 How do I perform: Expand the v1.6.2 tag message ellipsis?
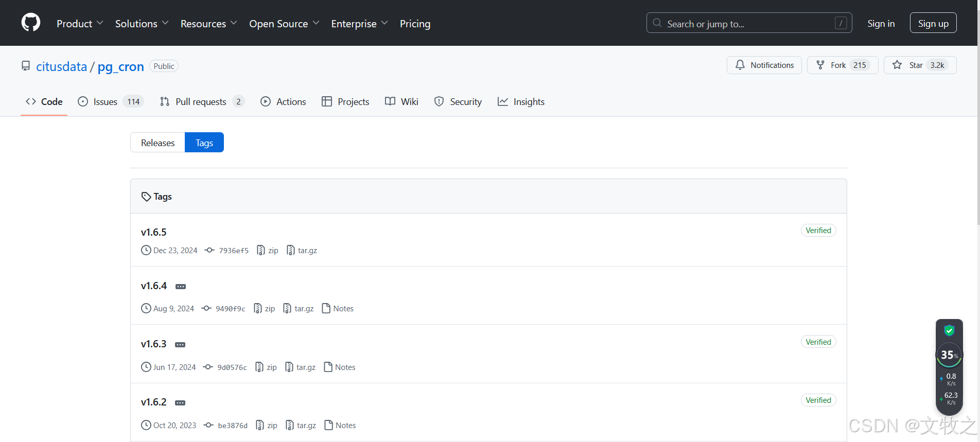(180, 403)
